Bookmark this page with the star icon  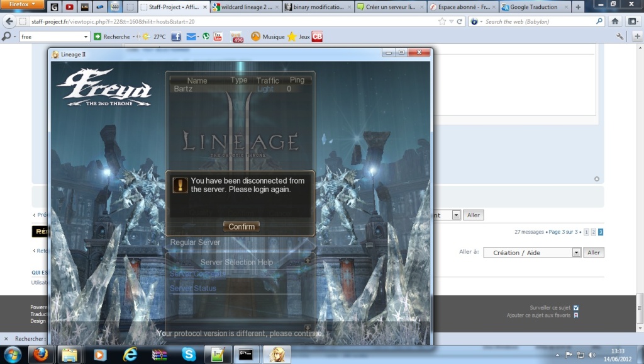(x=442, y=21)
